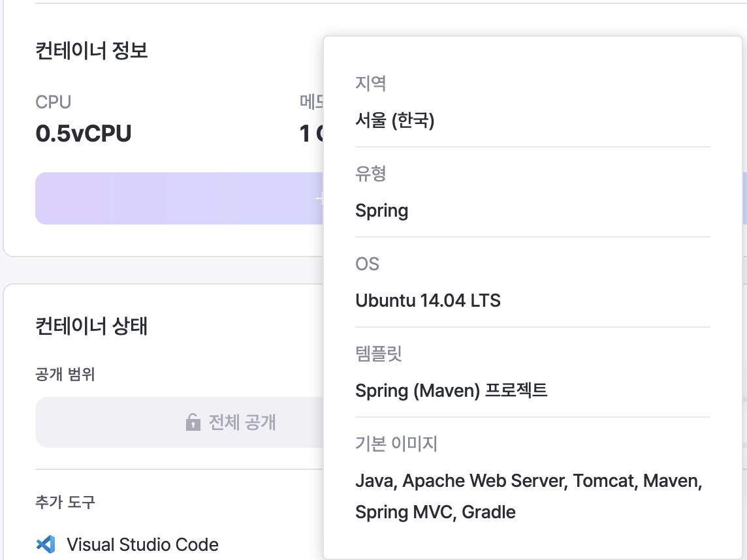Click the Java, Apache Web Server image list
Screen dimensions: 747x560
pyautogui.click(x=529, y=496)
